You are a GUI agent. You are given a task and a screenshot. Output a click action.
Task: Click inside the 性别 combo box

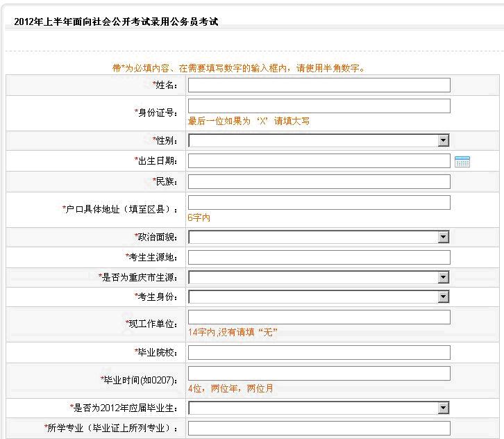(313, 140)
